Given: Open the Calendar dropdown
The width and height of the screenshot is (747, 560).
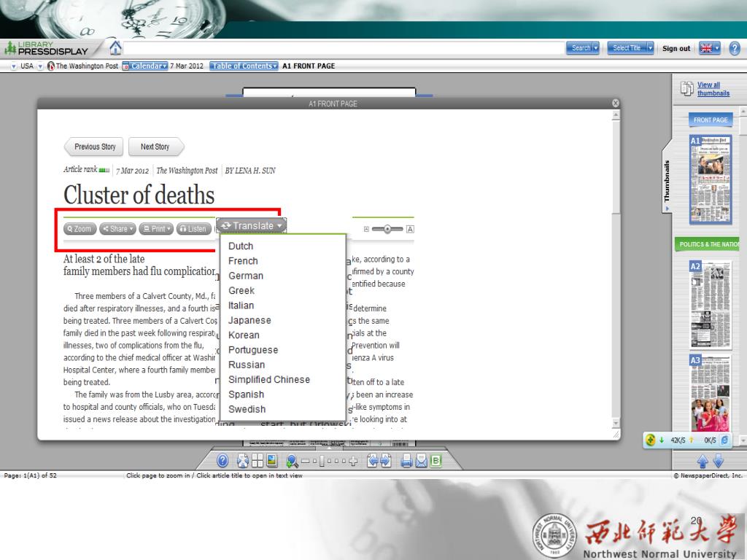Looking at the screenshot, I should point(145,66).
